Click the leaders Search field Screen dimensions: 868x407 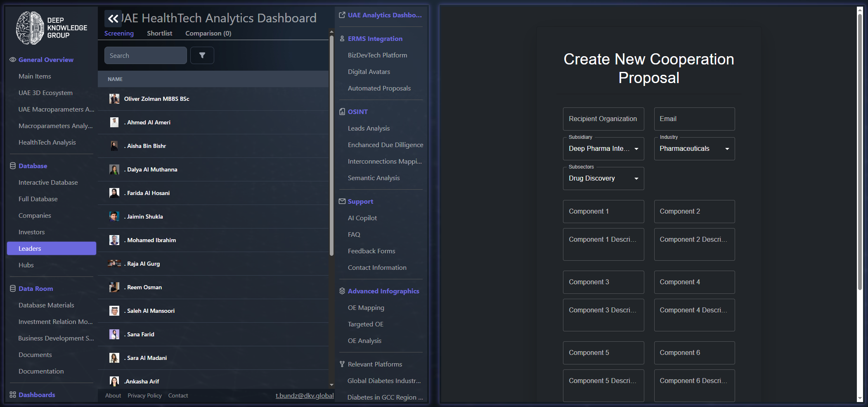[145, 55]
